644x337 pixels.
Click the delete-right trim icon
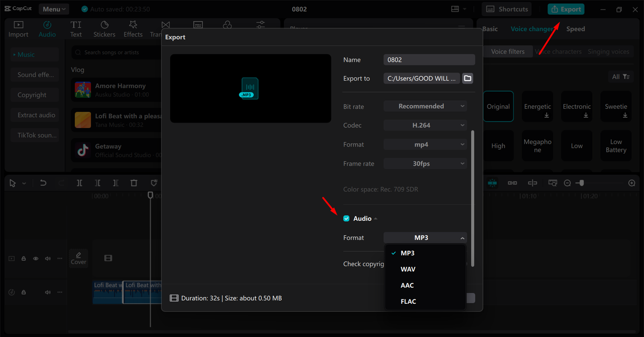pos(116,183)
